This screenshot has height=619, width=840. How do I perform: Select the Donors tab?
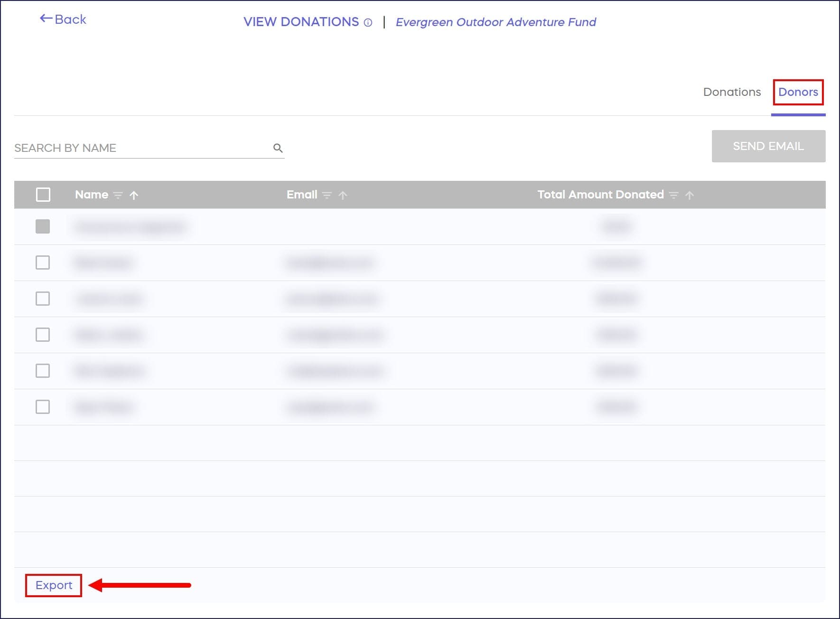[798, 92]
